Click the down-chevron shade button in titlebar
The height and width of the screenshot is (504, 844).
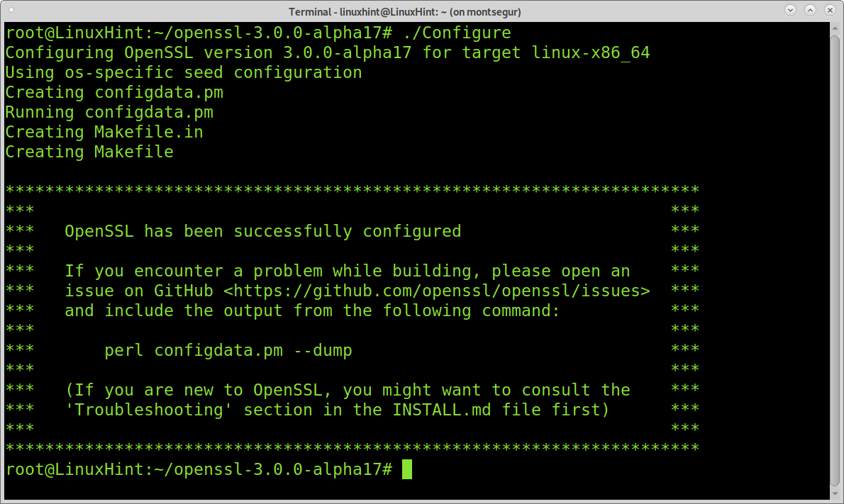click(789, 10)
